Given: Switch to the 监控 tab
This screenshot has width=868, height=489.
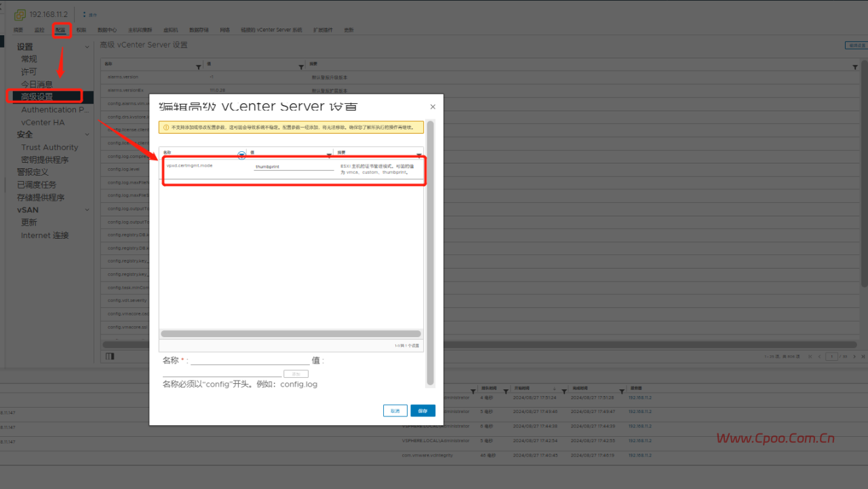Looking at the screenshot, I should [39, 30].
